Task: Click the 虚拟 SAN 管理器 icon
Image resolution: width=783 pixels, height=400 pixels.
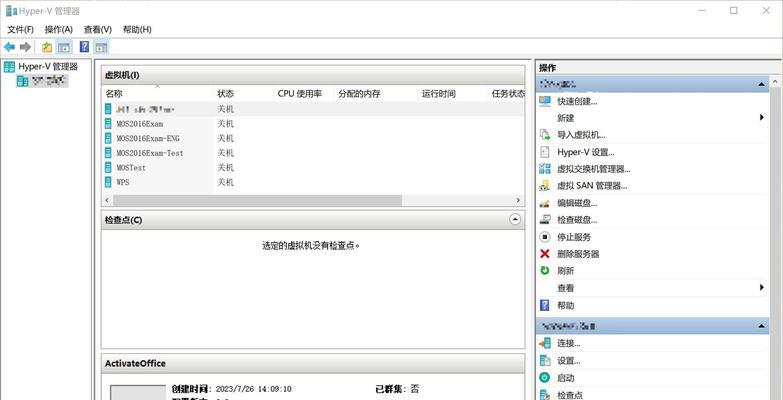Action: (545, 186)
